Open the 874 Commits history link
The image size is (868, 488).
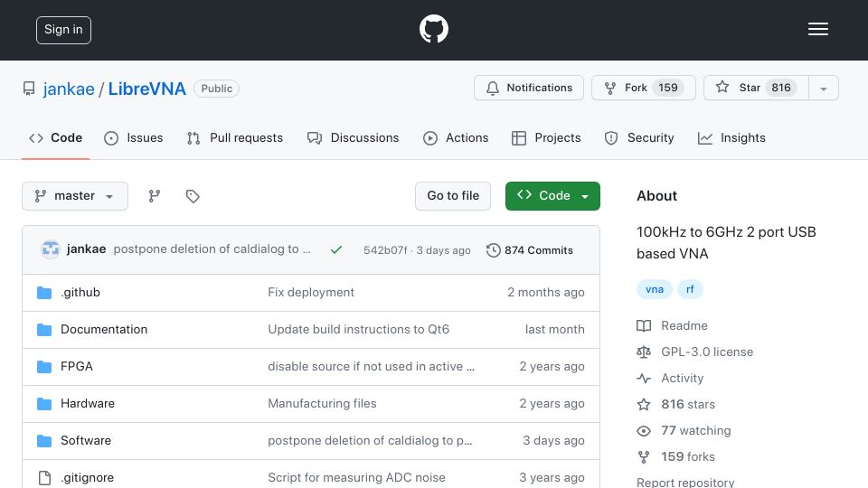click(530, 250)
